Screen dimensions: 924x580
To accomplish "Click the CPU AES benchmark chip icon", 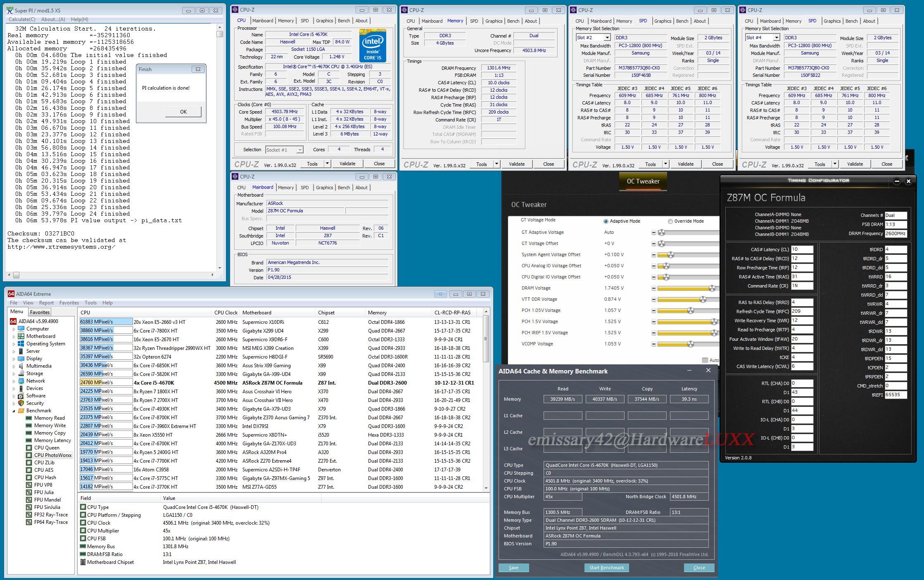I will [29, 470].
